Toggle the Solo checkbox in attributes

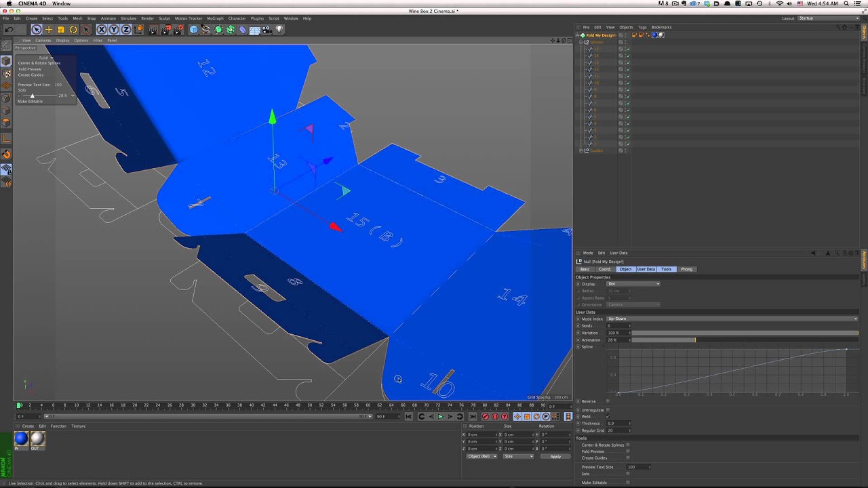[628, 474]
